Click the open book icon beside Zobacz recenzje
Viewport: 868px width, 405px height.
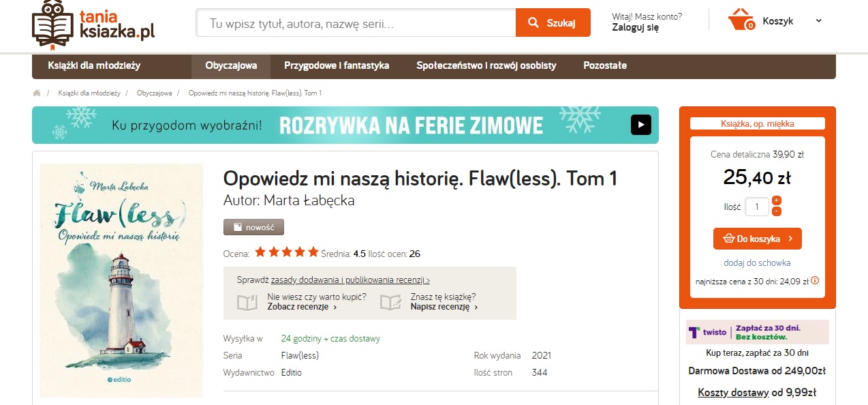coord(247,302)
